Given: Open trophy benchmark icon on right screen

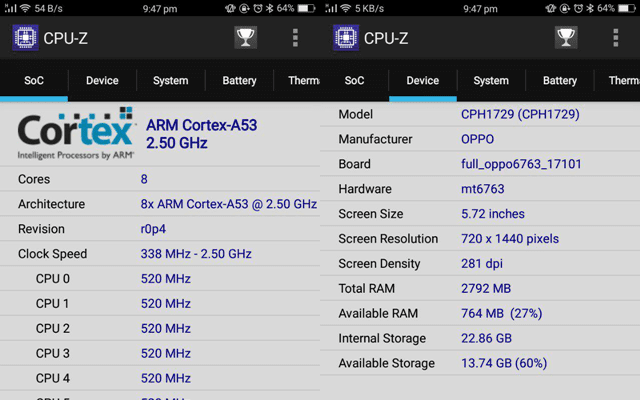Looking at the screenshot, I should point(566,38).
